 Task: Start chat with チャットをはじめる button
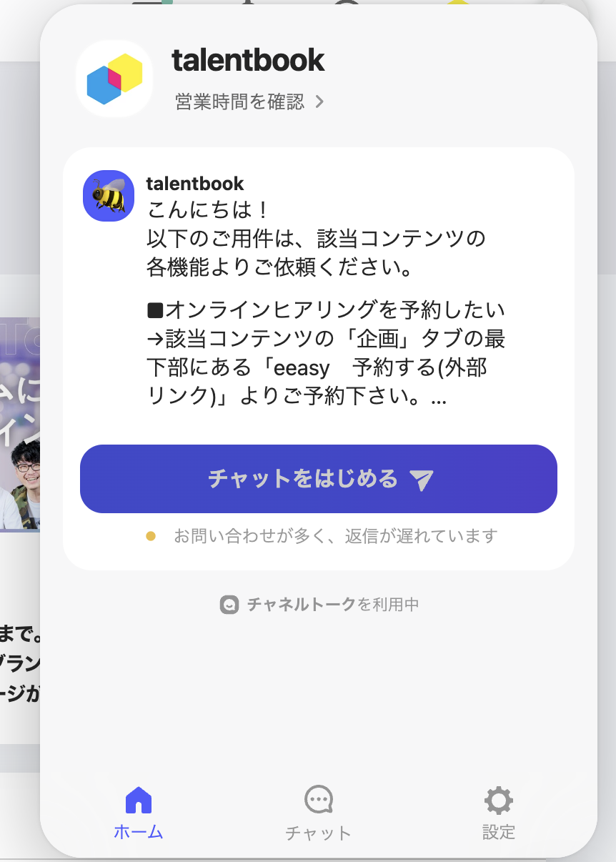click(319, 479)
